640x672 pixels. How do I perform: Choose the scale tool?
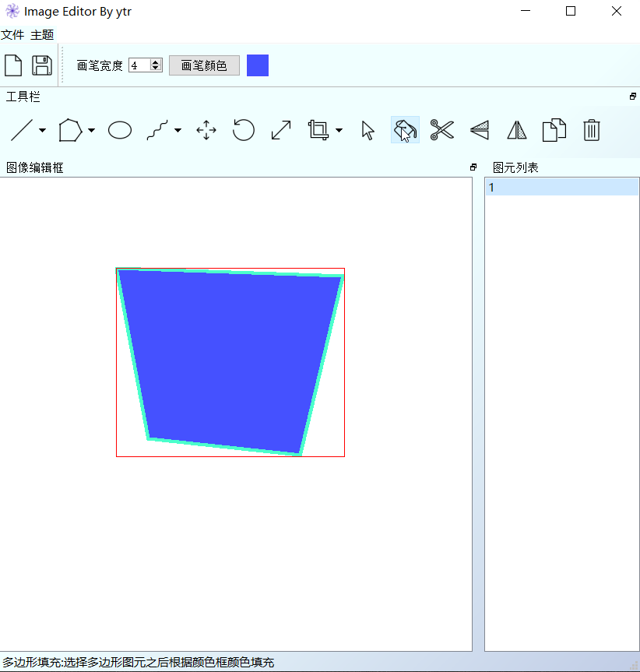pos(281,130)
